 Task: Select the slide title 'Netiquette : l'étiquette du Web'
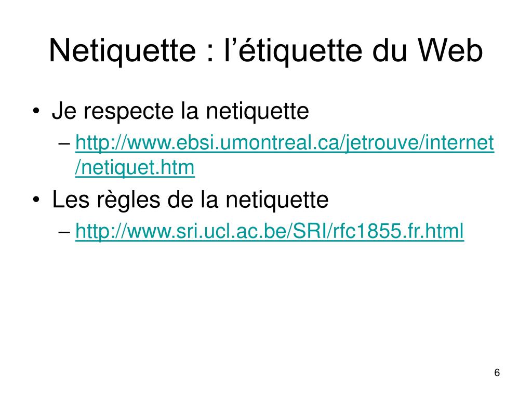coord(266,51)
